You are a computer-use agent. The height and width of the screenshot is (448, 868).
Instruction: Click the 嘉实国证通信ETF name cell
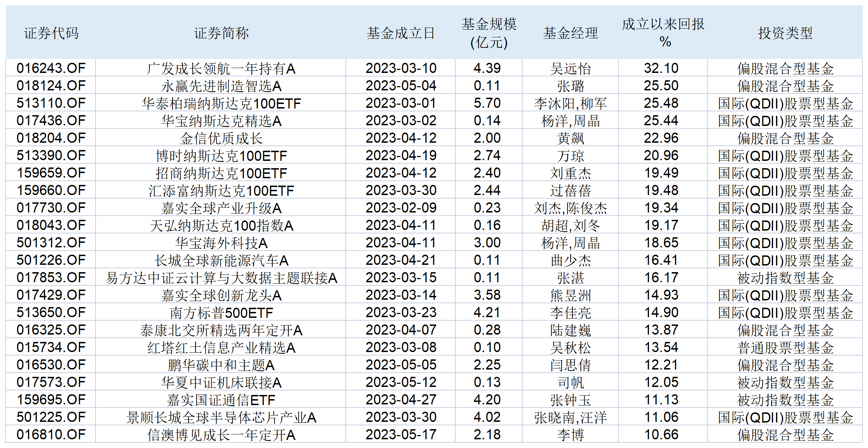221,400
